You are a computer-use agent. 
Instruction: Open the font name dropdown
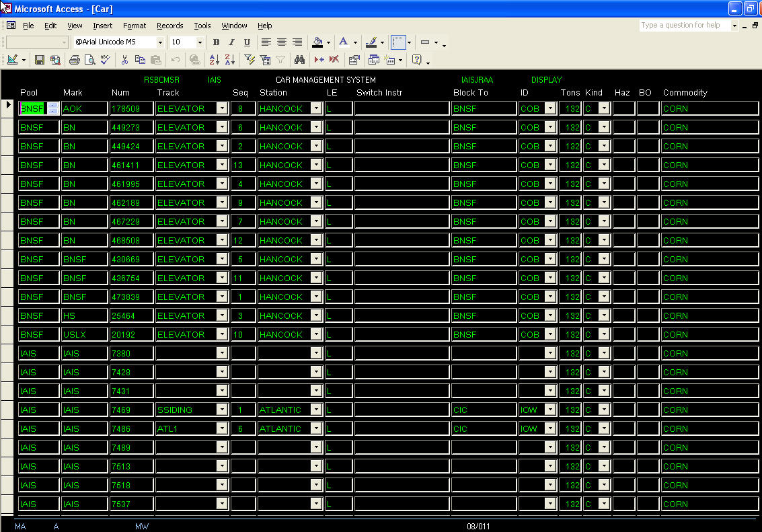click(x=160, y=42)
